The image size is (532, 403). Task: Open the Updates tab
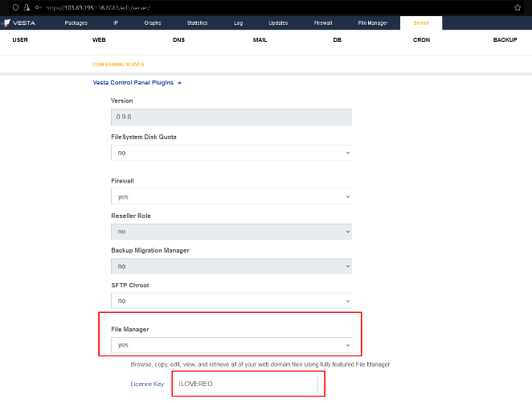click(x=278, y=23)
